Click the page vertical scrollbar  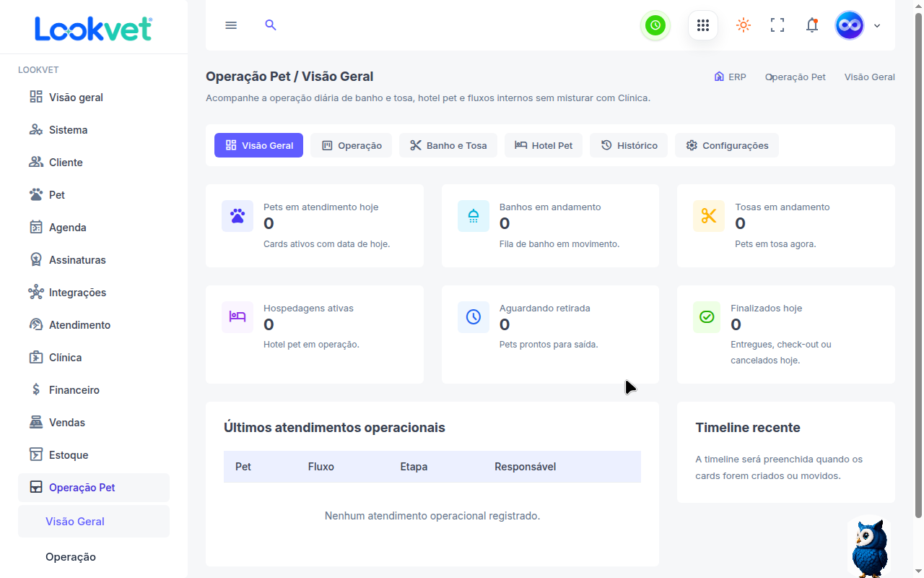[919, 260]
